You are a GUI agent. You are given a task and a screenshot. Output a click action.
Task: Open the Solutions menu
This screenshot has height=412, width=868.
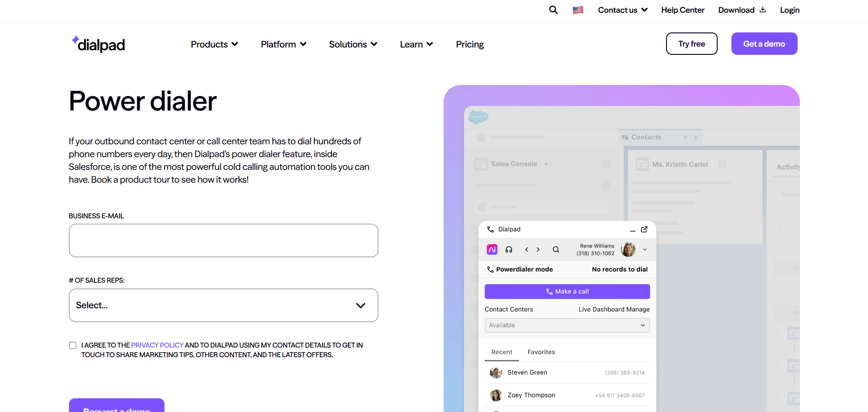coord(353,44)
